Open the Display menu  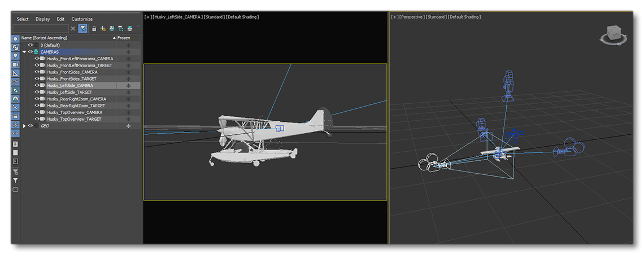click(42, 19)
